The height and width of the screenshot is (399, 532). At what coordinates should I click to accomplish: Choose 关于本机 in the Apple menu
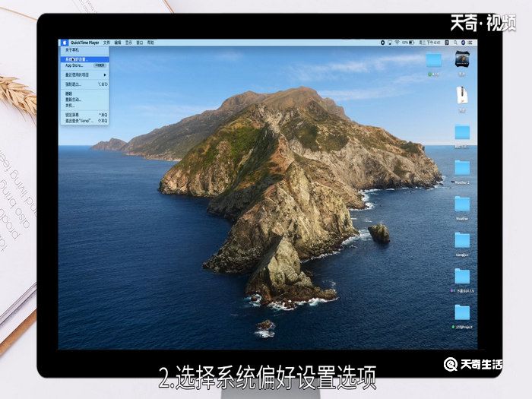click(85, 50)
